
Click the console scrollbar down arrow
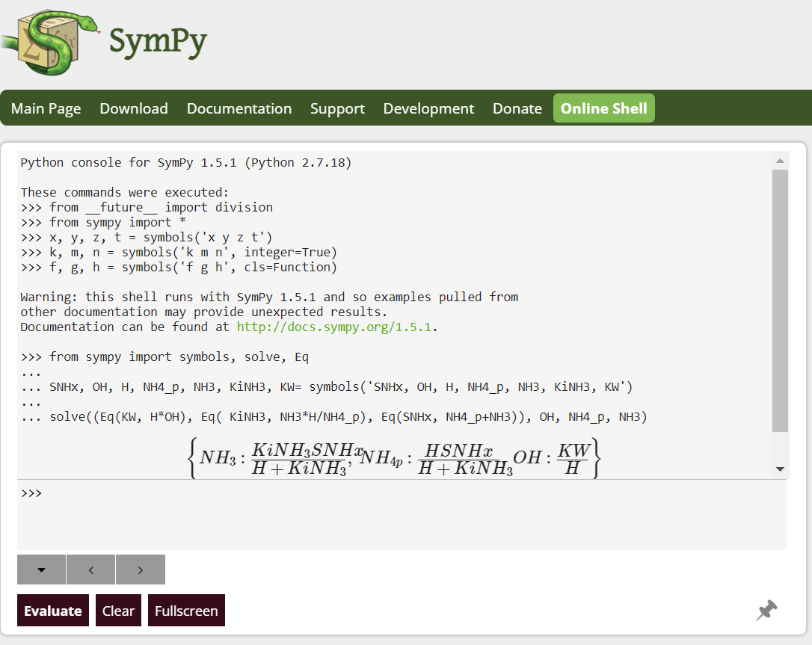[780, 469]
